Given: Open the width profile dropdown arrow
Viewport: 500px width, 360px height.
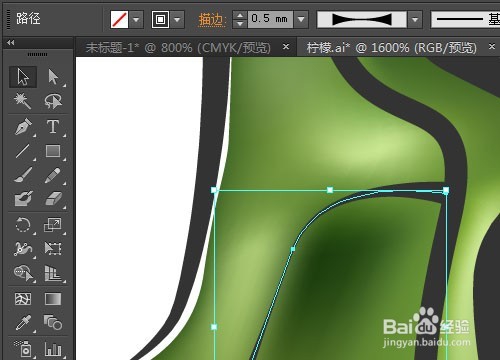Looking at the screenshot, I should (x=415, y=19).
